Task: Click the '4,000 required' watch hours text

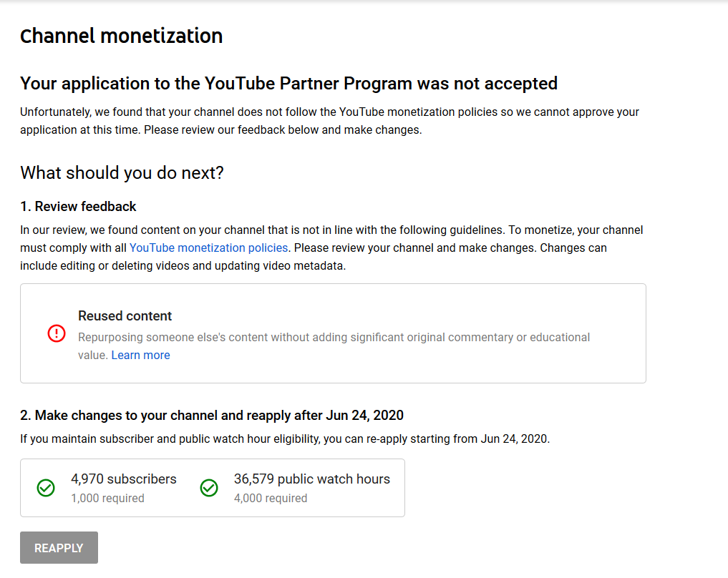Action: pos(271,498)
